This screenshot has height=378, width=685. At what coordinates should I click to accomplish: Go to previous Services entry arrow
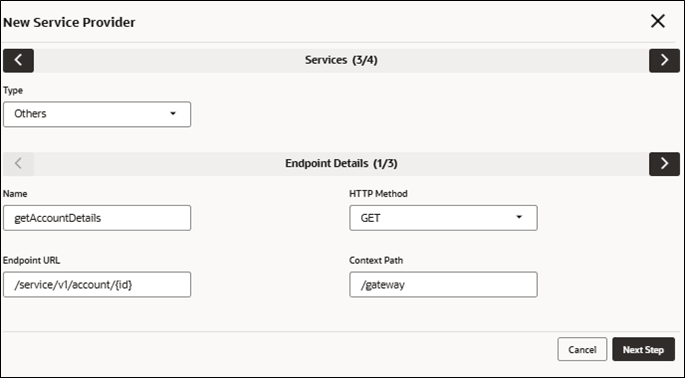tap(18, 60)
